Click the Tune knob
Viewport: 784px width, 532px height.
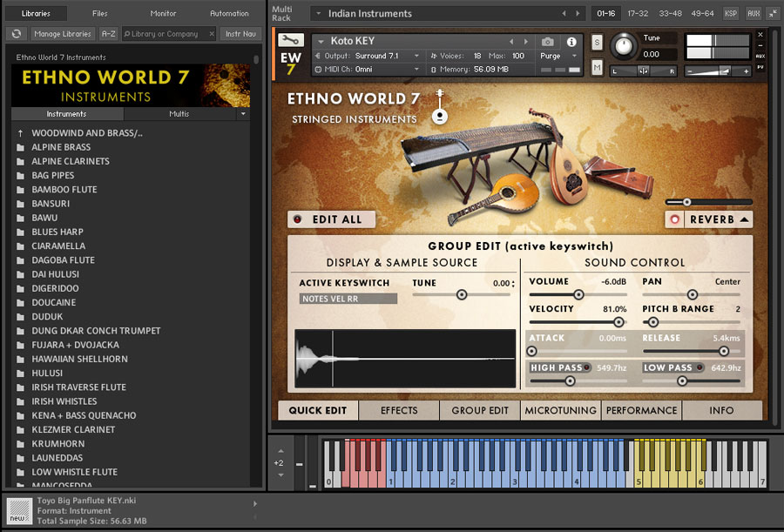623,46
